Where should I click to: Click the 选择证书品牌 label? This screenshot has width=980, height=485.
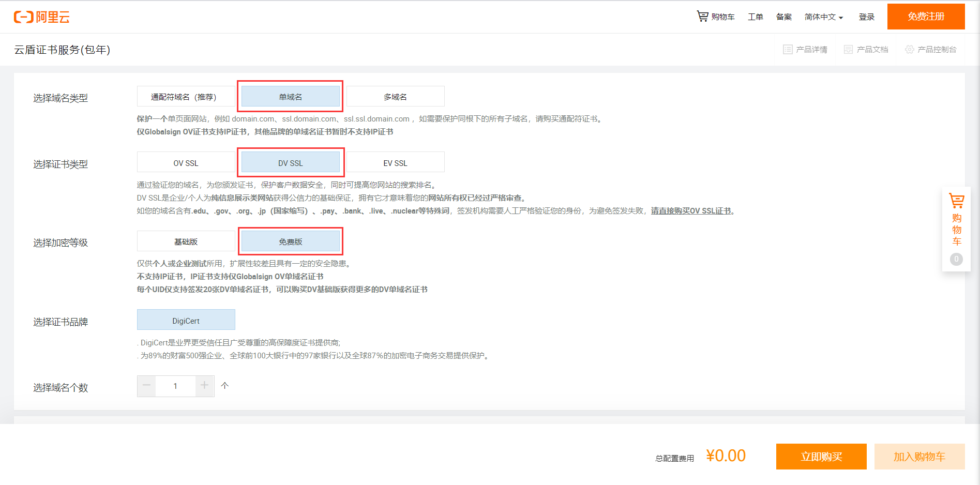pos(61,322)
